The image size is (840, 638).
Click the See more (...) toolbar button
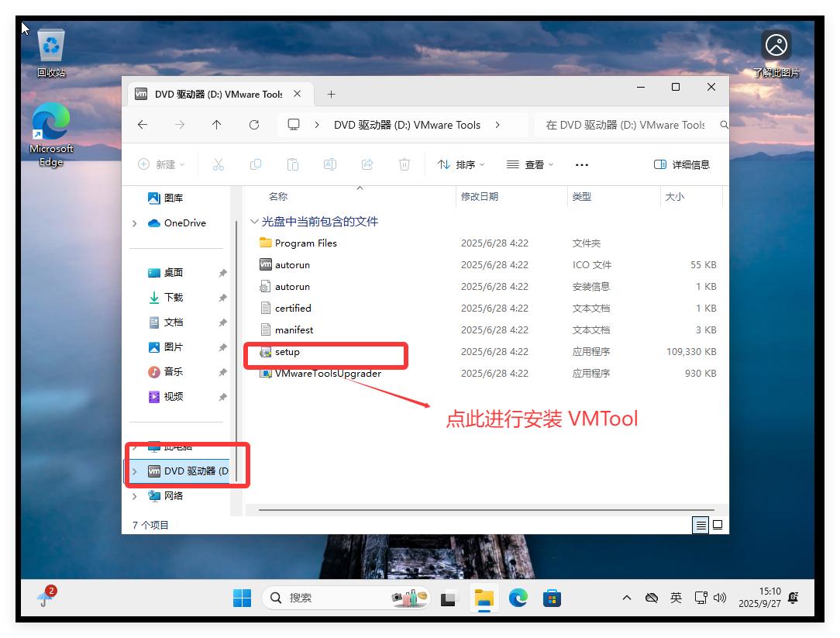[x=581, y=164]
